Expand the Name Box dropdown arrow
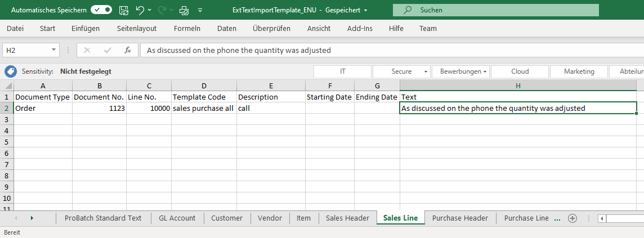Image resolution: width=644 pixels, height=238 pixels. (x=54, y=50)
